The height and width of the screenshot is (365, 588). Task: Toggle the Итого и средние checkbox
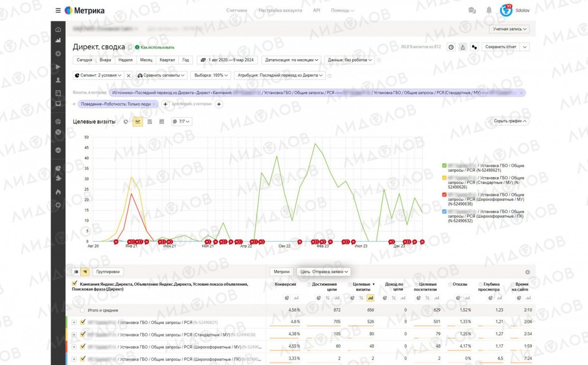click(x=82, y=310)
